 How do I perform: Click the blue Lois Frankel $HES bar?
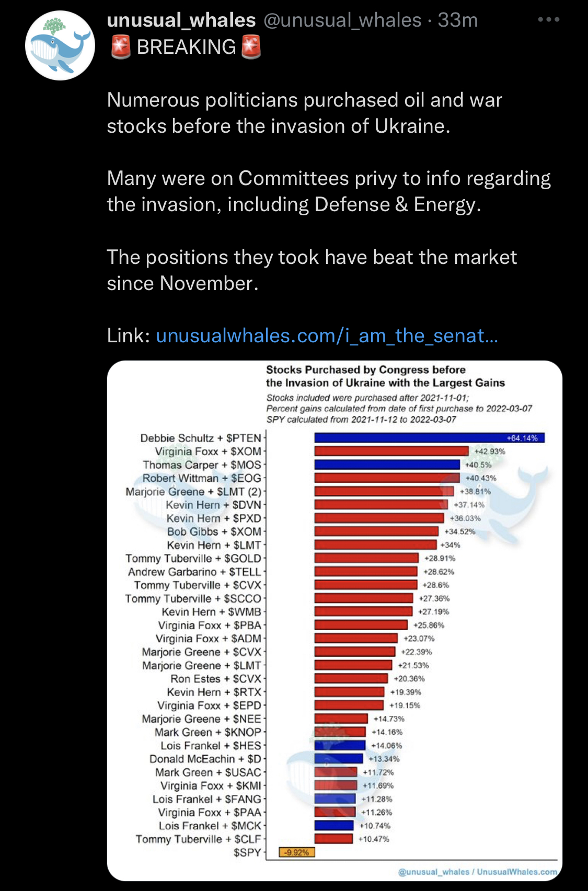coord(340,746)
